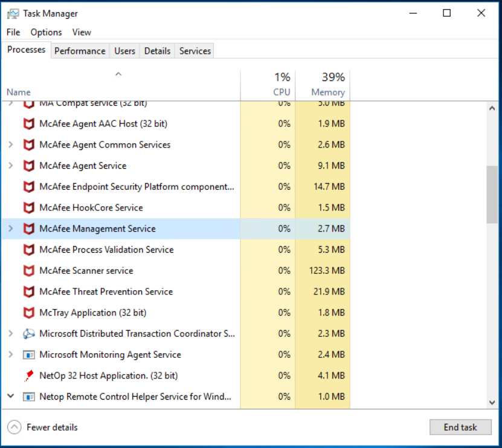Click the End task button
The height and width of the screenshot is (448, 502).
[460, 427]
